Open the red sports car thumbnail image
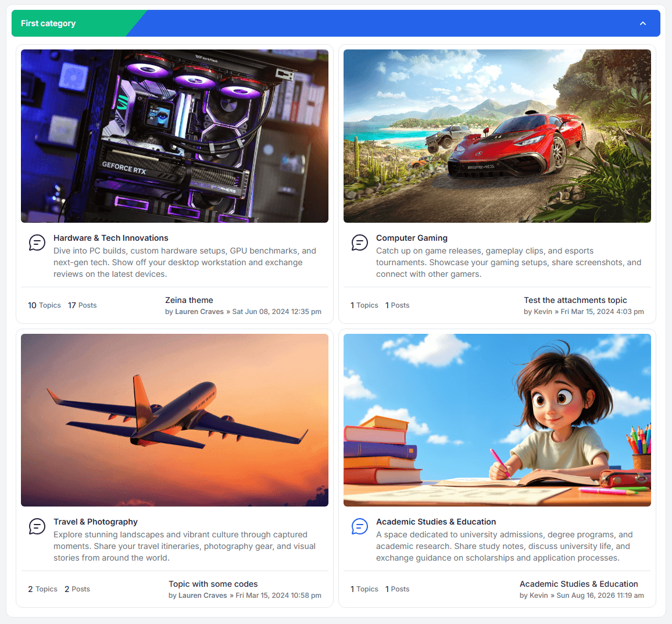 coord(497,136)
